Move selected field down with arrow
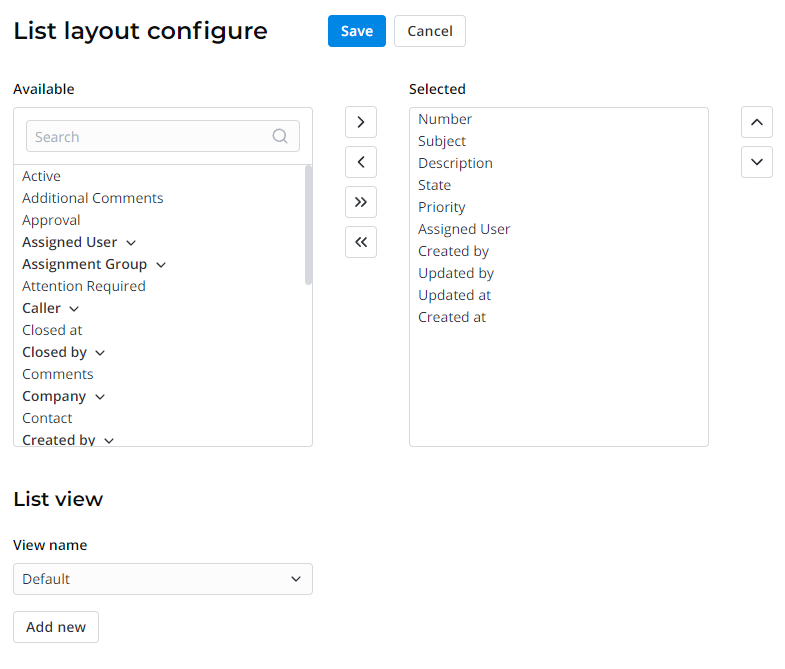 coord(756,161)
